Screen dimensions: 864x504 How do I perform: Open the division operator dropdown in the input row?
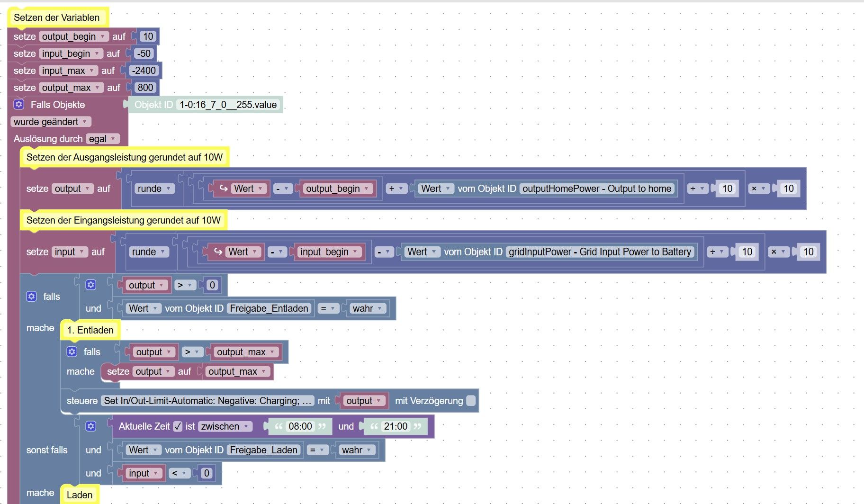718,252
